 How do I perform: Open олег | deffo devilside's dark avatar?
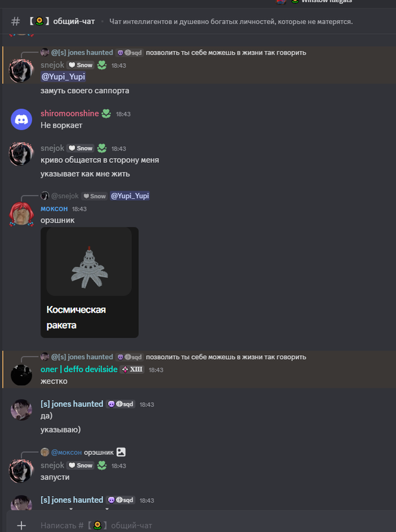21,375
